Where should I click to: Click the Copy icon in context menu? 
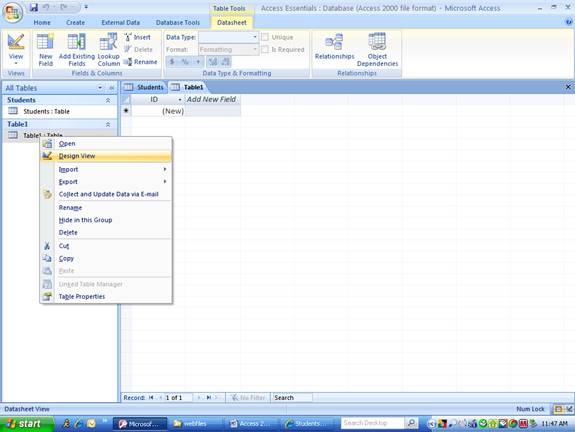pyautogui.click(x=47, y=258)
